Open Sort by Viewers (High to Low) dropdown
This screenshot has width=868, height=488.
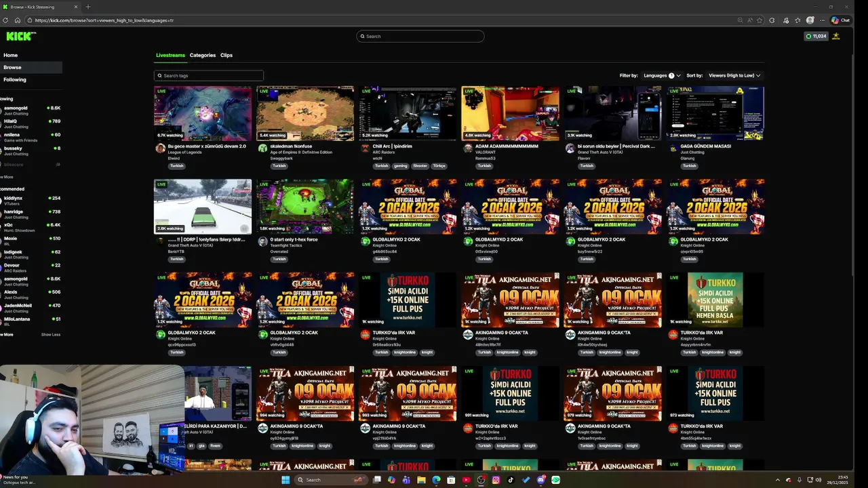[734, 75]
